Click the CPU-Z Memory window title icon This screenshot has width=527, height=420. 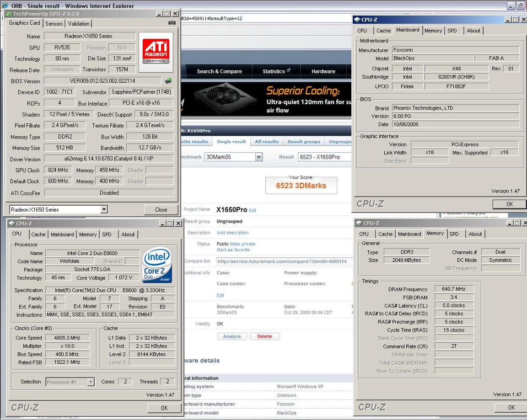(359, 223)
